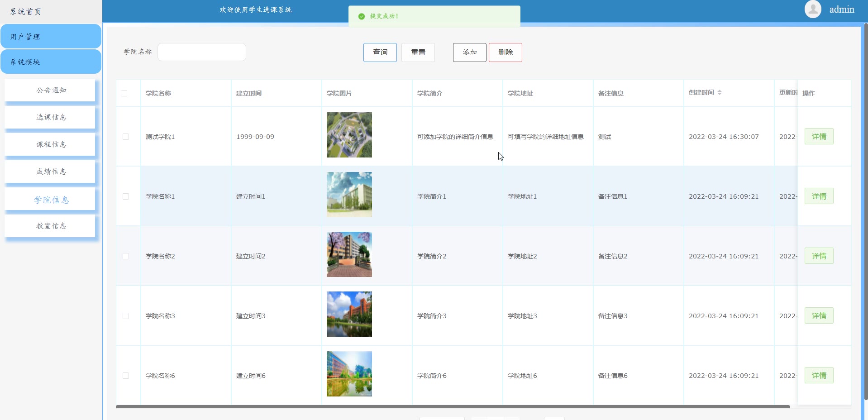
Task: Click the green success checkmark icon
Action: pos(361,16)
